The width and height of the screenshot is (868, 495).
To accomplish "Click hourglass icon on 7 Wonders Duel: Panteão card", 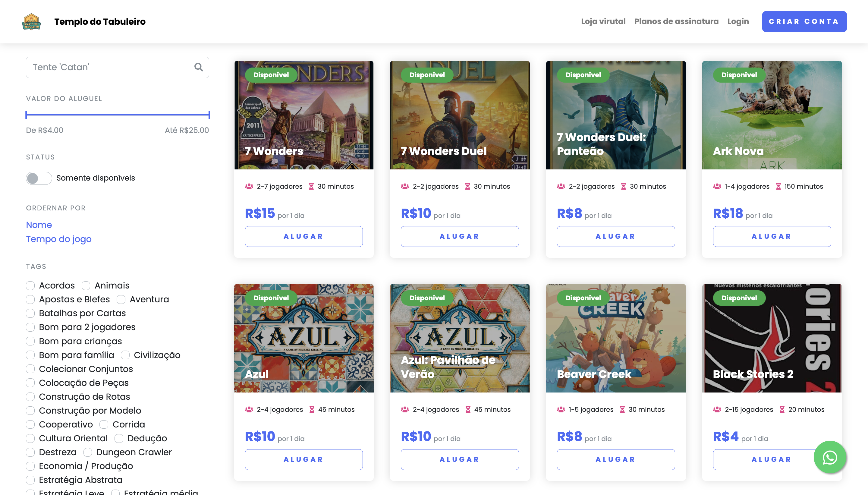I will click(623, 186).
